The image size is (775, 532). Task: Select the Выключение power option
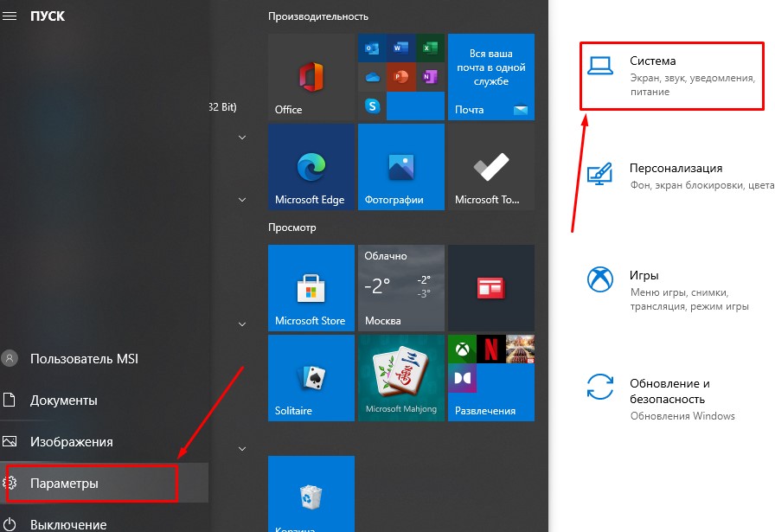tap(67, 523)
